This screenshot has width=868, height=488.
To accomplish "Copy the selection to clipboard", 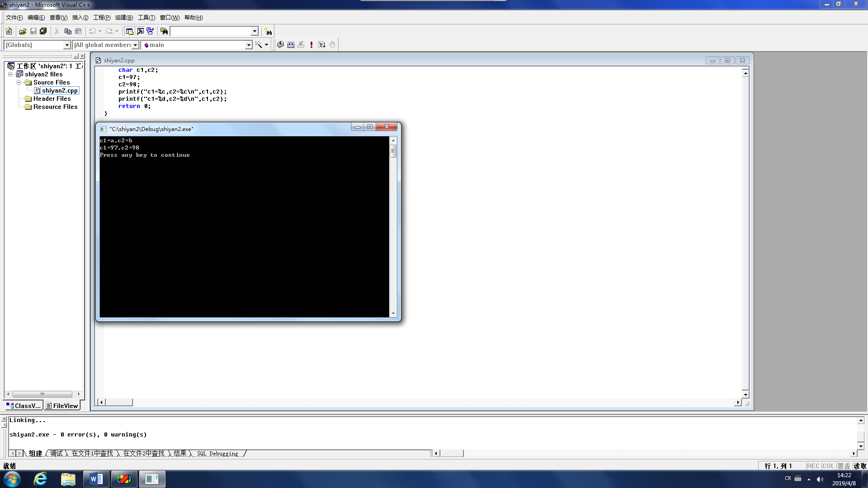I will click(x=68, y=31).
